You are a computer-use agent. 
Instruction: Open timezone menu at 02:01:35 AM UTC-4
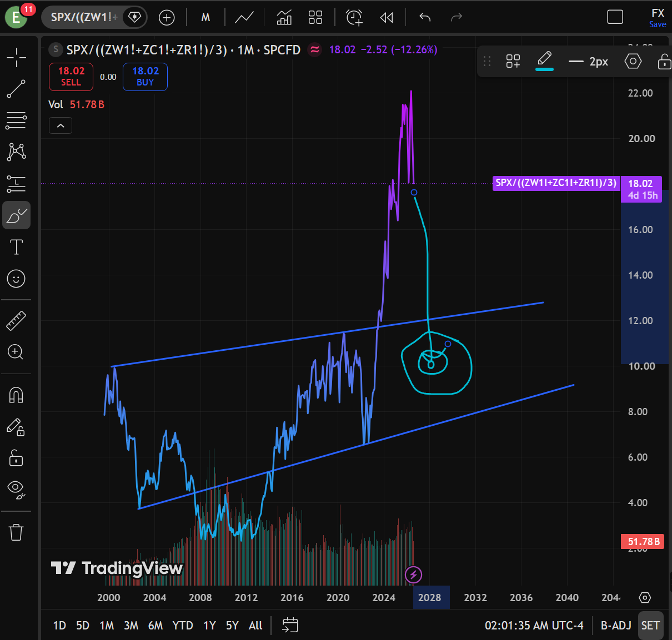(x=534, y=626)
